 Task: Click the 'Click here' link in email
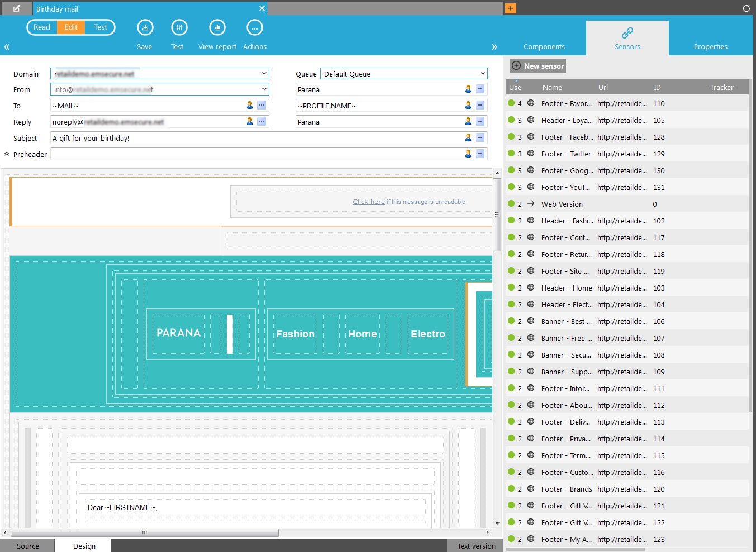coord(368,202)
